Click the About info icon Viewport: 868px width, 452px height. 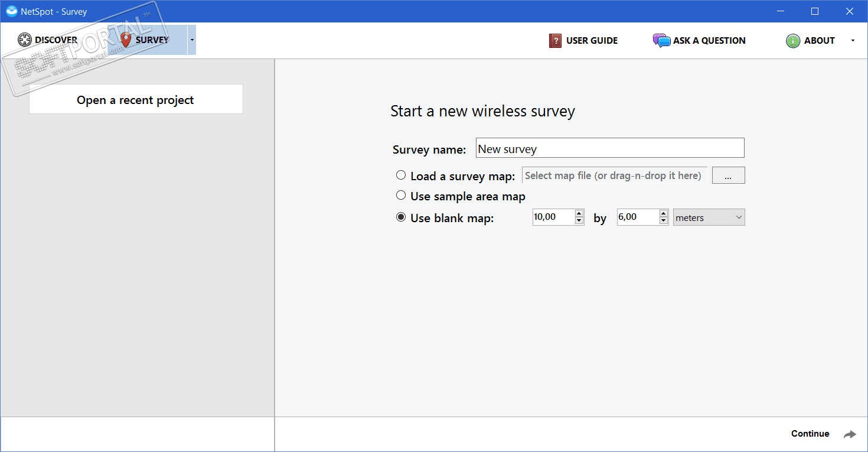793,41
